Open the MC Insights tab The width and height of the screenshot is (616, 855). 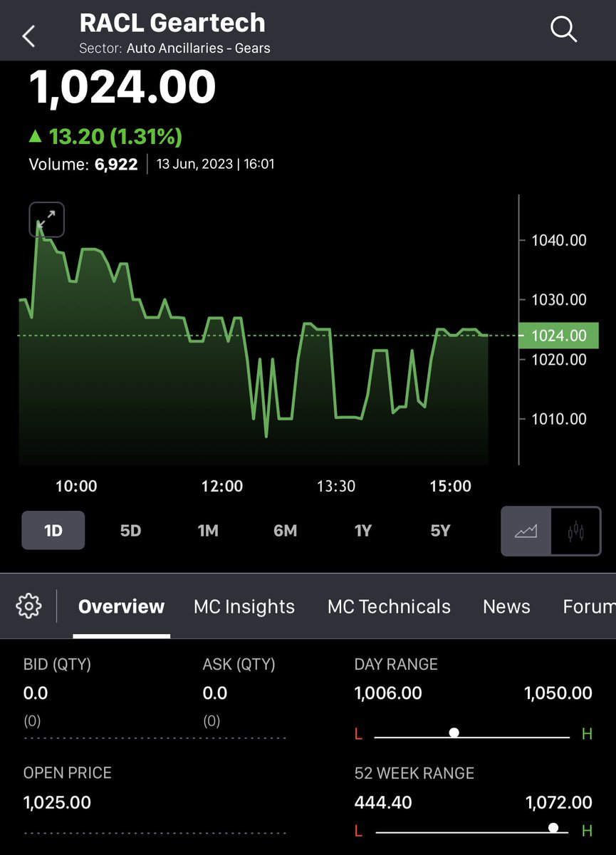coord(244,606)
